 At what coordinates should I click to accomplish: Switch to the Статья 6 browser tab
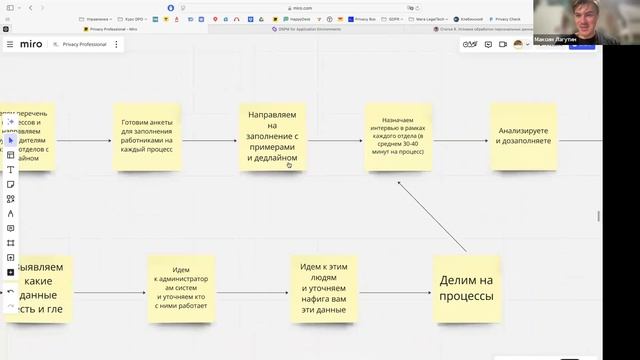coord(482,29)
